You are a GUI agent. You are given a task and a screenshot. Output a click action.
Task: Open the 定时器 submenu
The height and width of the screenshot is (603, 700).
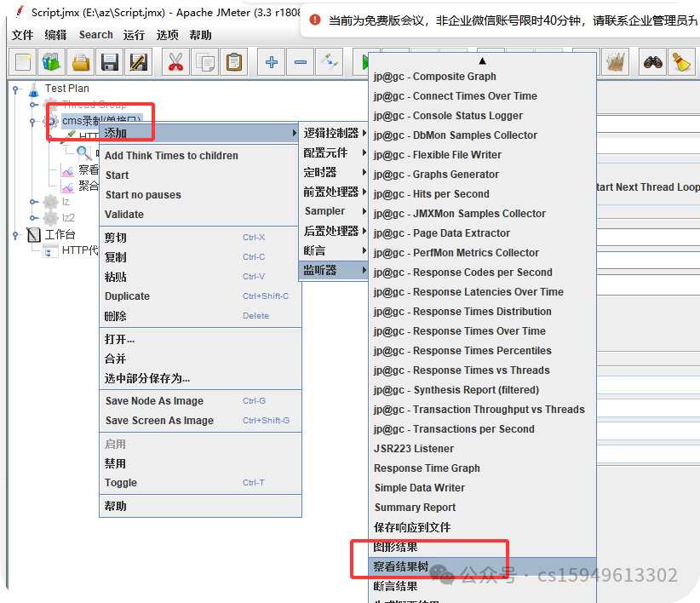334,172
